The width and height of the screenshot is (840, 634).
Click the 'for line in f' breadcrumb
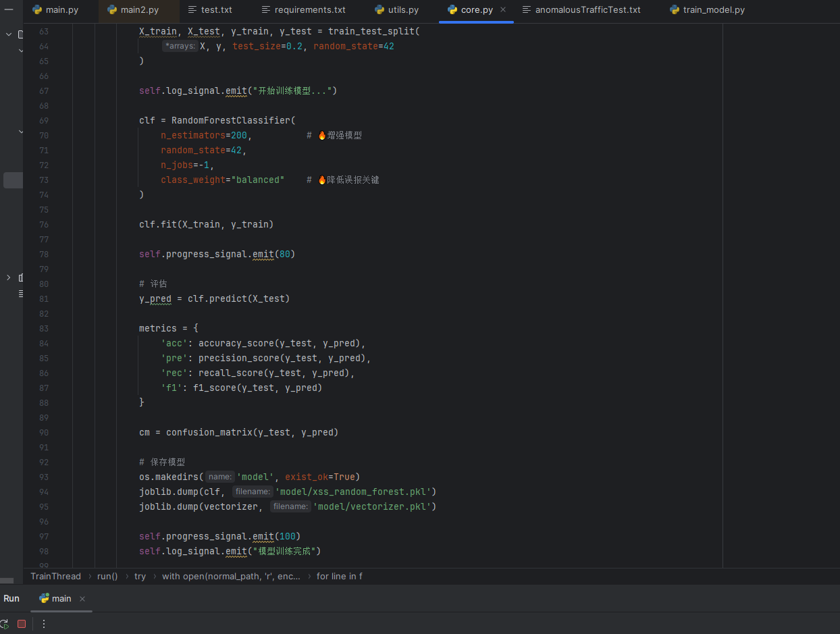[340, 576]
